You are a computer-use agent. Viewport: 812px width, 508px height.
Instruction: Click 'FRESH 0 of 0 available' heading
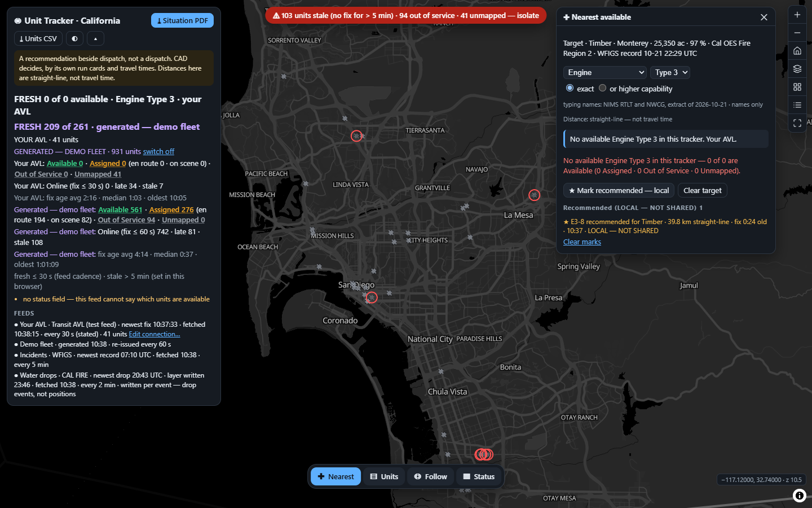pyautogui.click(x=108, y=105)
